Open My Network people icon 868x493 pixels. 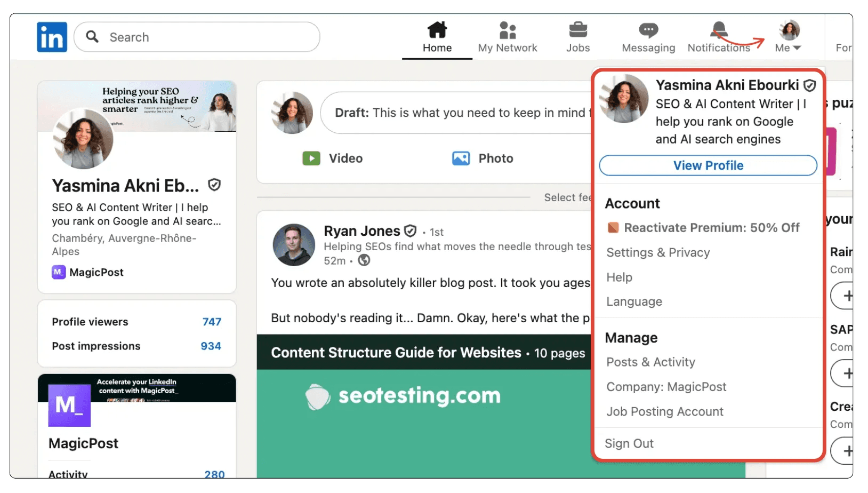pyautogui.click(x=508, y=30)
